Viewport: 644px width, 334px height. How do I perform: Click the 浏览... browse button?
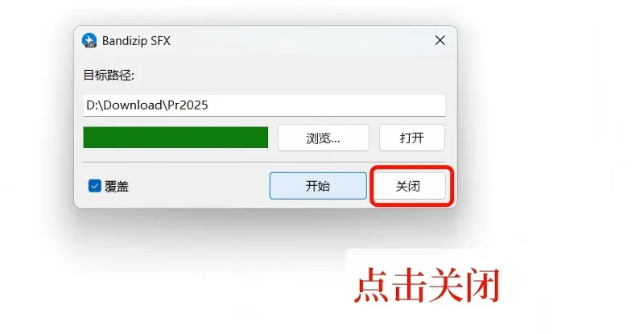coord(324,138)
